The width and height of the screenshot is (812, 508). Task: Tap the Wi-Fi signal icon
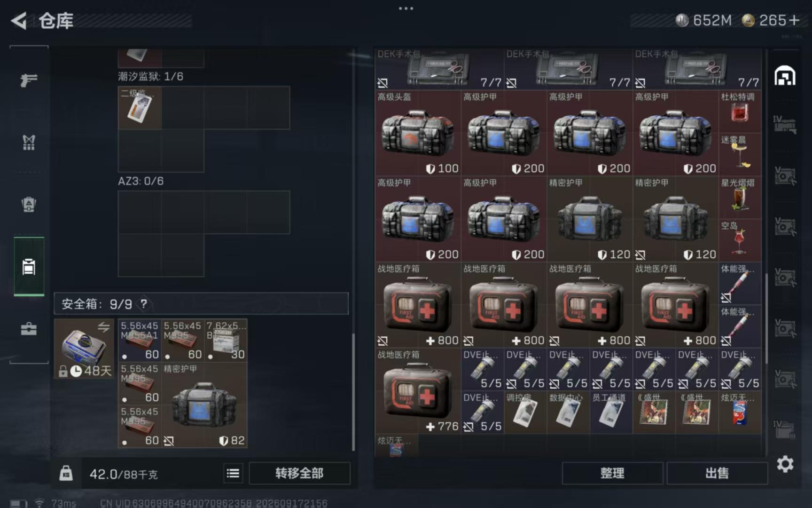pyautogui.click(x=39, y=503)
